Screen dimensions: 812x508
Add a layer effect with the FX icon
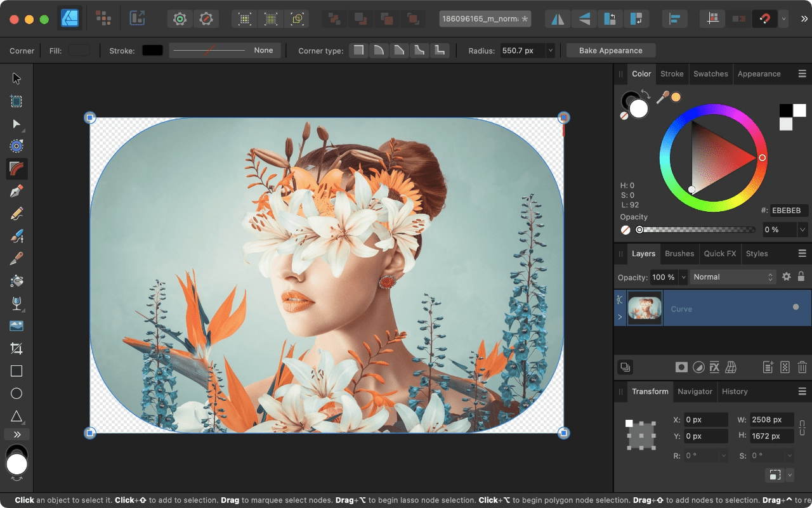(x=714, y=367)
